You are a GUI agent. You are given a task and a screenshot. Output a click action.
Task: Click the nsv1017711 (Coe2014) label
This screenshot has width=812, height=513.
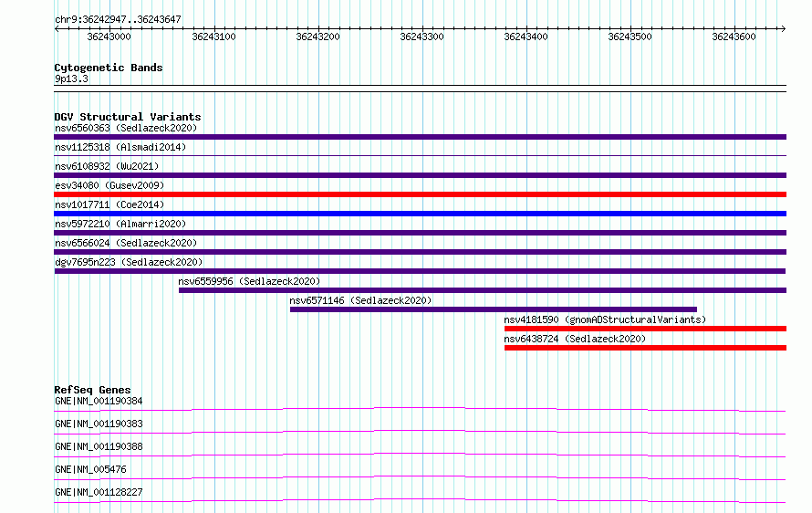pyautogui.click(x=109, y=204)
